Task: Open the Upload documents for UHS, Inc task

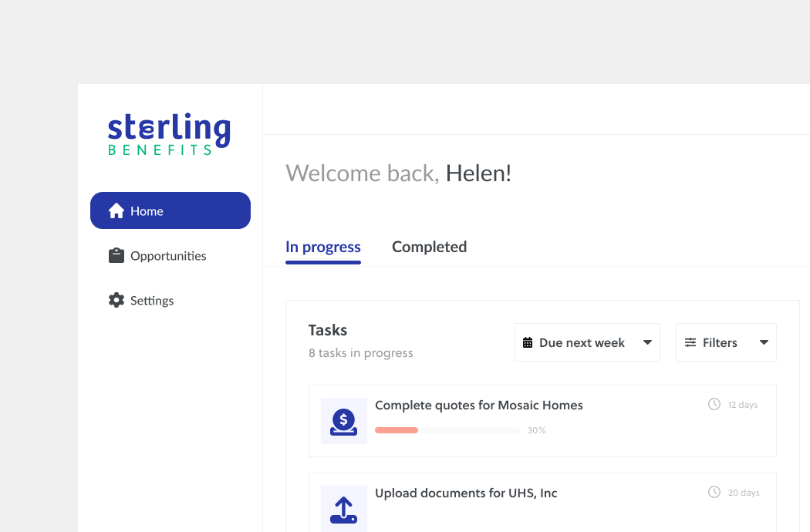Action: click(466, 493)
